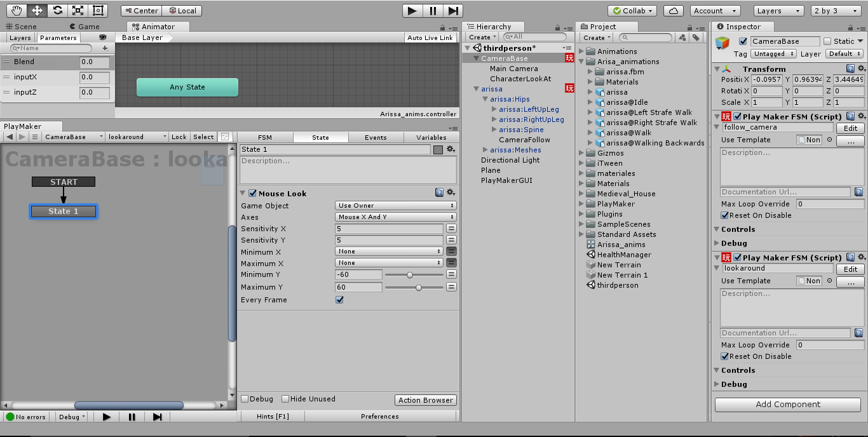Image resolution: width=868 pixels, height=437 pixels.
Task: Open the Layers dropdown
Action: [779, 11]
